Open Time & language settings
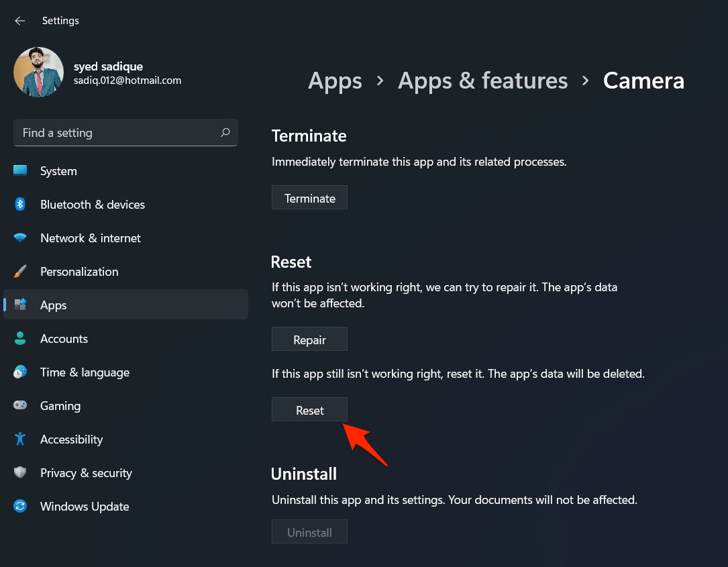 (x=85, y=372)
